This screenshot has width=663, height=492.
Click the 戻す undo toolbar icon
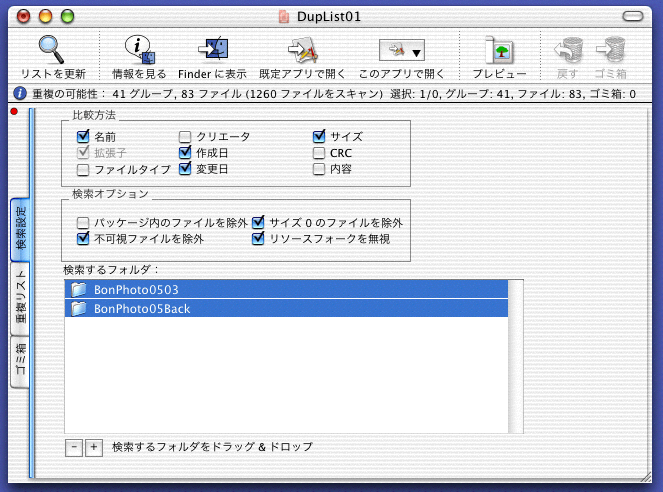568,49
